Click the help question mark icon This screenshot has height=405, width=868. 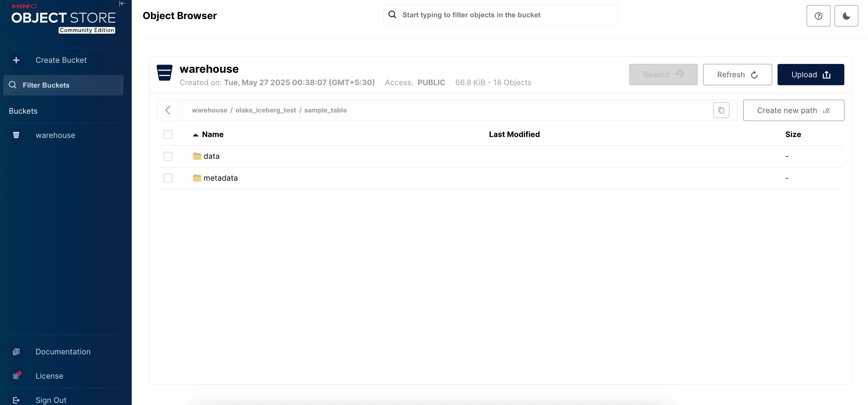click(818, 16)
